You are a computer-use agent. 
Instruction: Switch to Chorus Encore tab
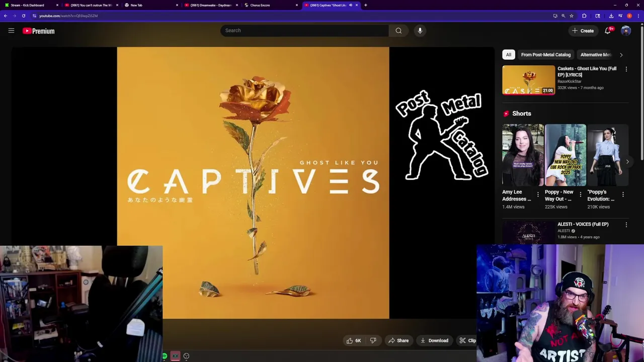270,5
